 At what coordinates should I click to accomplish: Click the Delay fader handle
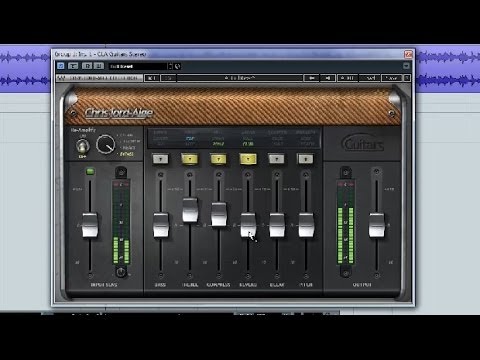(x=277, y=225)
